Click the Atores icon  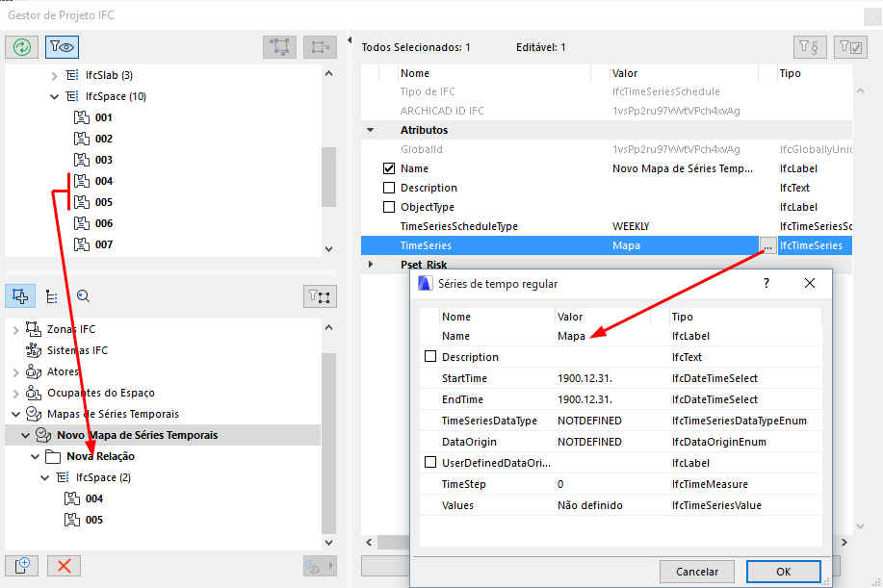[x=34, y=371]
